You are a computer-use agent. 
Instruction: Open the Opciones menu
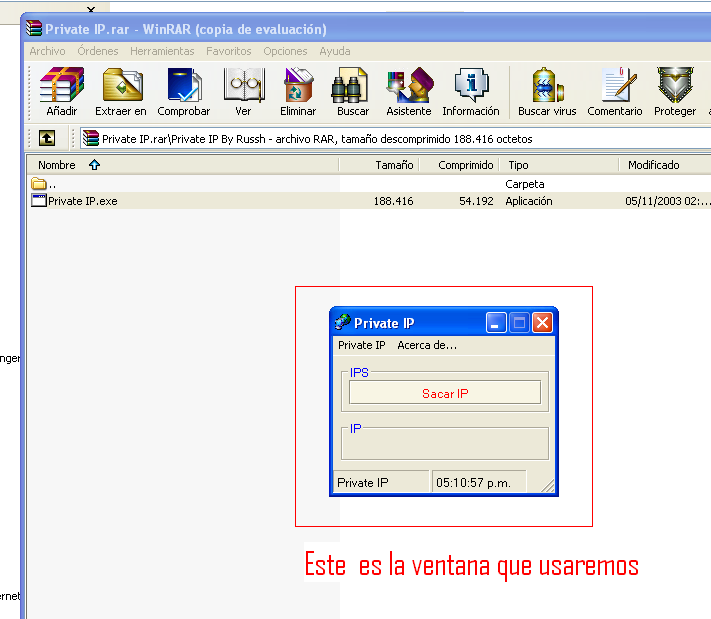[285, 51]
